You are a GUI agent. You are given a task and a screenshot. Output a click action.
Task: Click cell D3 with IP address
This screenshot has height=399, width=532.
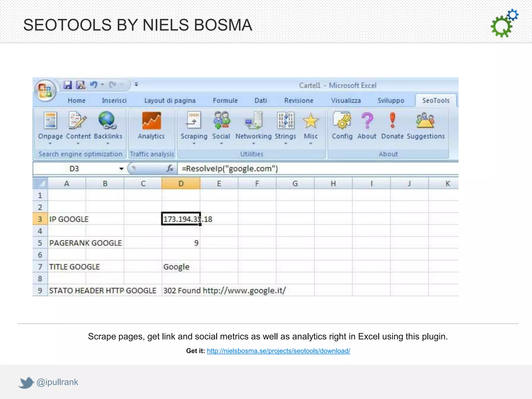(x=181, y=219)
